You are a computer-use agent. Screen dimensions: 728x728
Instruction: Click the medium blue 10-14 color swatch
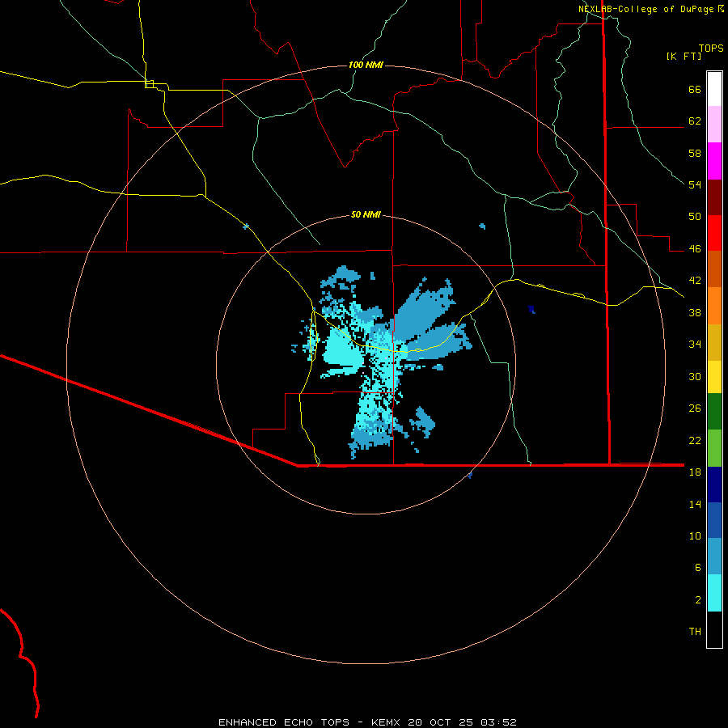(x=714, y=520)
